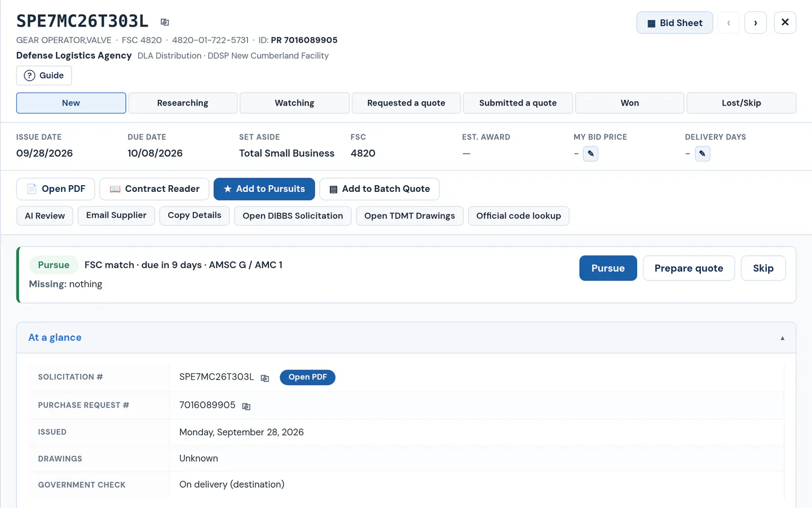This screenshot has height=508, width=812.
Task: Go to previous solicitation arrow
Action: (x=729, y=23)
